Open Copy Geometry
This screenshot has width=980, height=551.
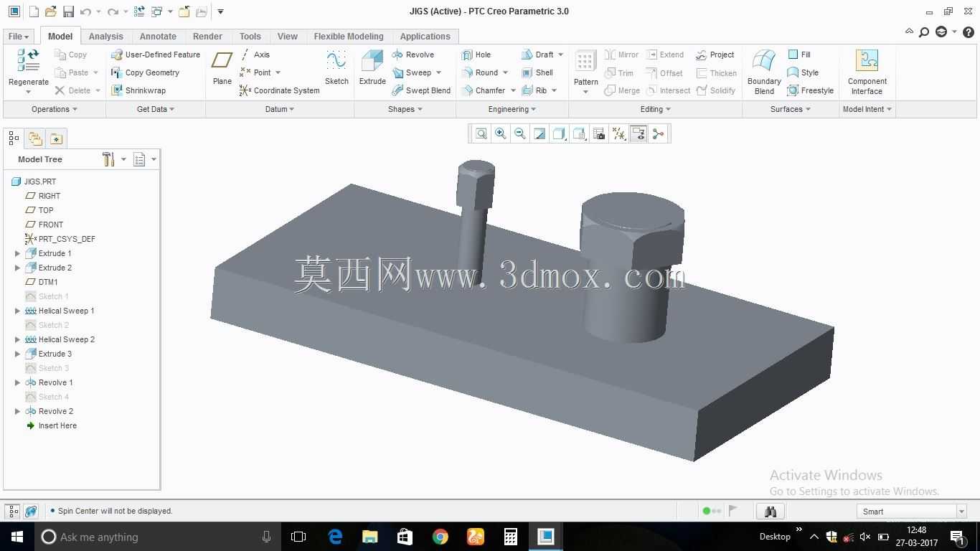point(146,72)
